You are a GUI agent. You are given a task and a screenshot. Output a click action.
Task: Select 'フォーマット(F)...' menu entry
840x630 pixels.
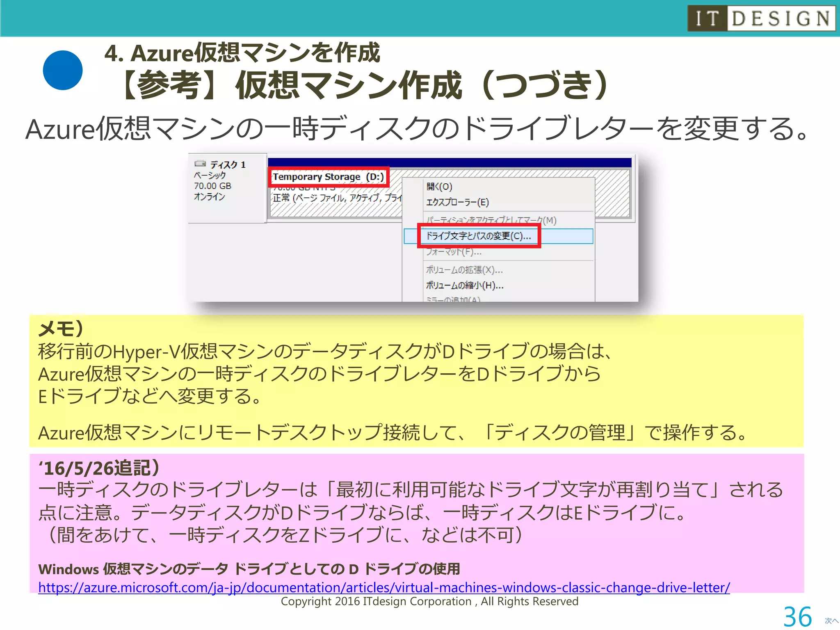point(453,252)
